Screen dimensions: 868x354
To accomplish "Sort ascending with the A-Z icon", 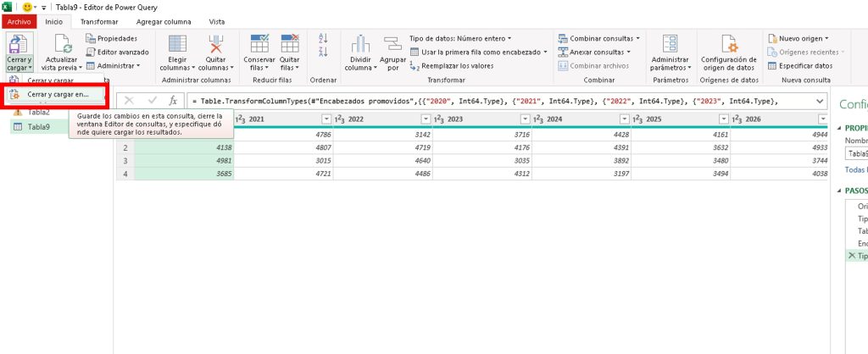I will click(x=324, y=38).
